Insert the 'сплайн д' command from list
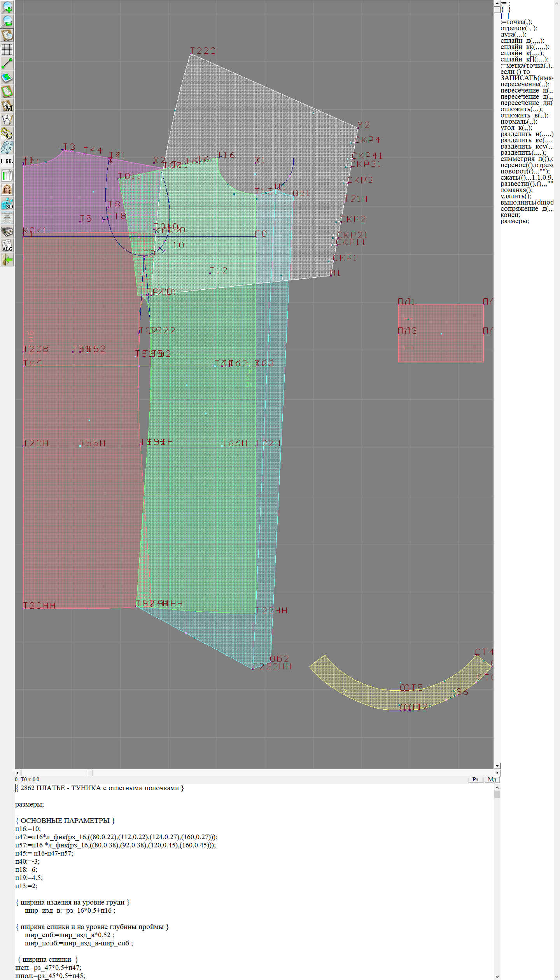560x980 pixels. pos(522,41)
